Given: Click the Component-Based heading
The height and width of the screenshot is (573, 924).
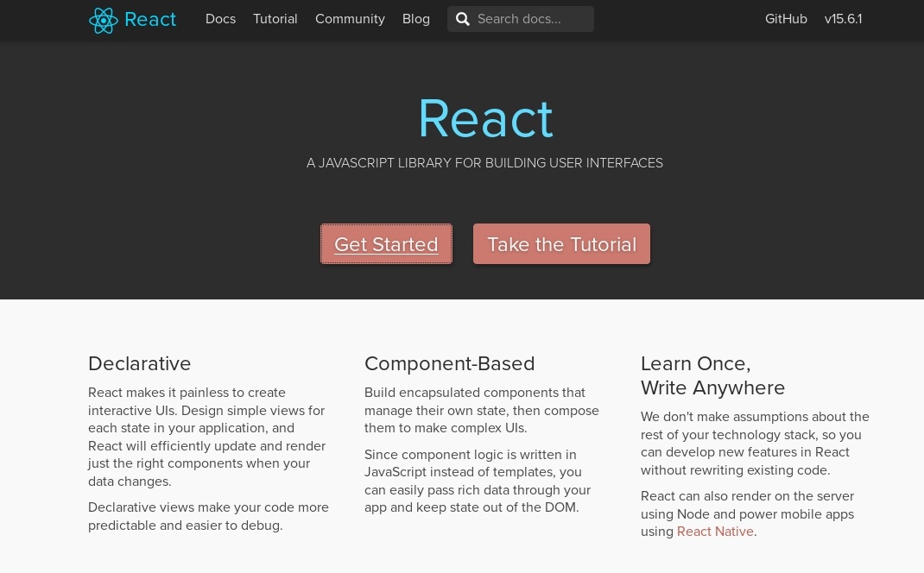Looking at the screenshot, I should pos(450,363).
